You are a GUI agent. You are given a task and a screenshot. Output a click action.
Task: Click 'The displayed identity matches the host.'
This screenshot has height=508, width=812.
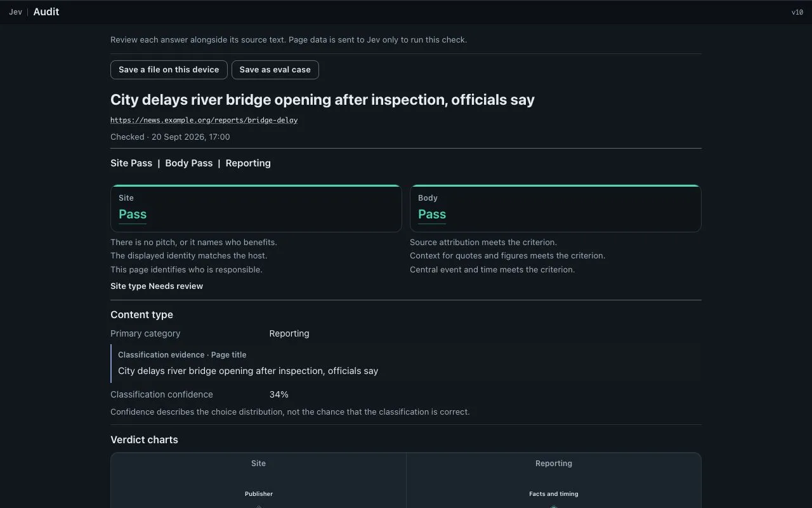[x=188, y=256]
